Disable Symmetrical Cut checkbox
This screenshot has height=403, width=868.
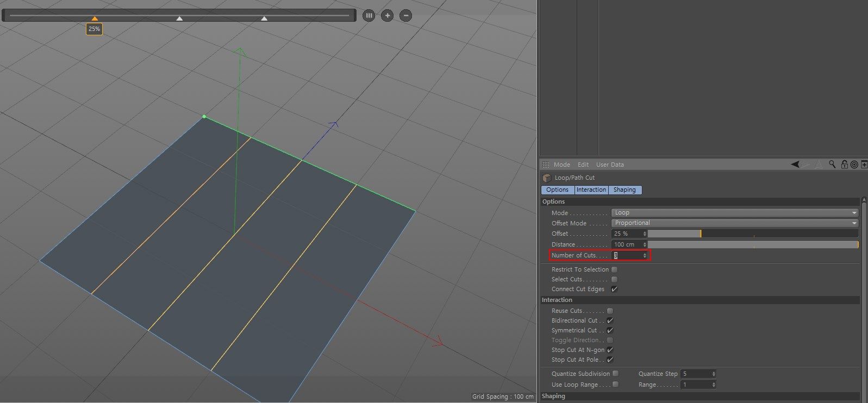[x=610, y=330]
